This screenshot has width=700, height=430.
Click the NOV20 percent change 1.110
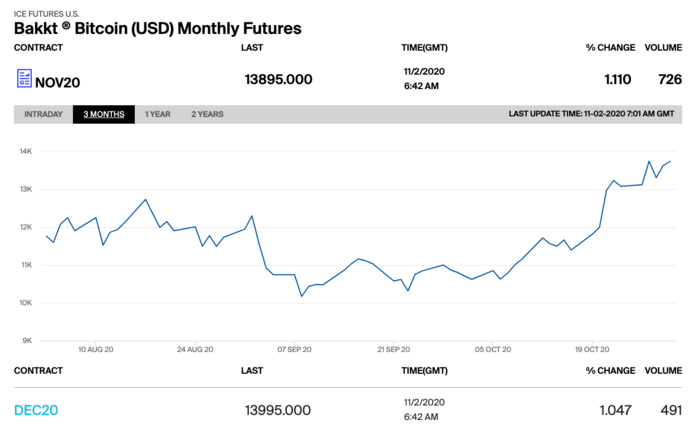(617, 79)
